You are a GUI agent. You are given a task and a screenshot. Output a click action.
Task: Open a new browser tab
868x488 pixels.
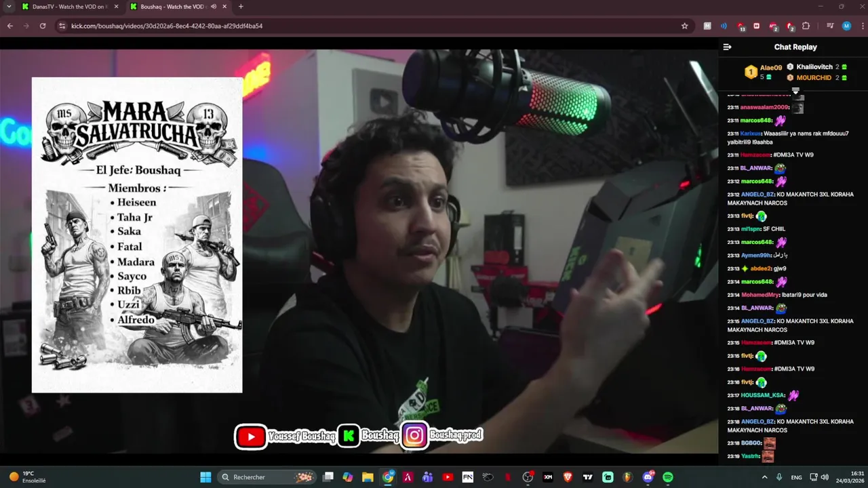(x=241, y=7)
